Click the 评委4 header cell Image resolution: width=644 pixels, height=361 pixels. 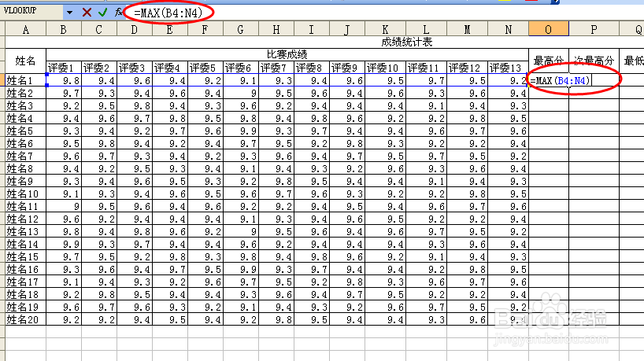[x=169, y=67]
